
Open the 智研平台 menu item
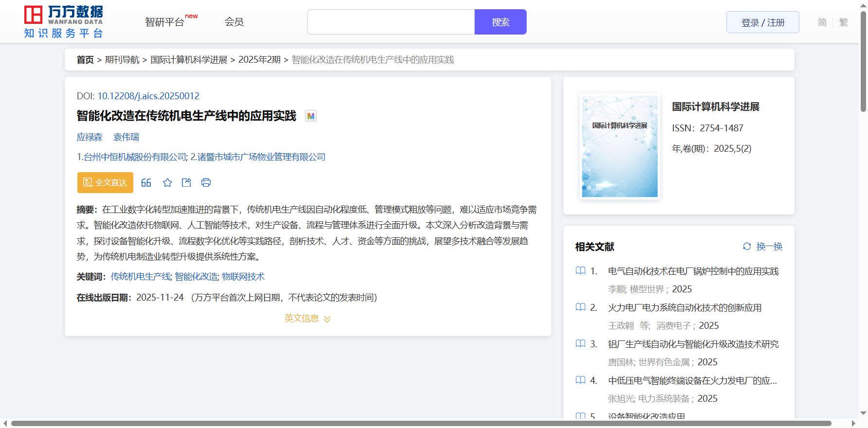point(165,22)
